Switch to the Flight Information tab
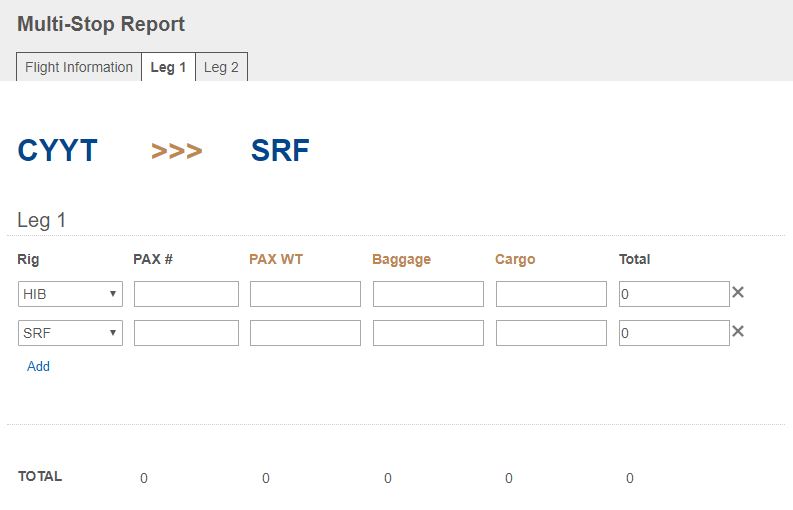This screenshot has width=793, height=510. click(79, 67)
